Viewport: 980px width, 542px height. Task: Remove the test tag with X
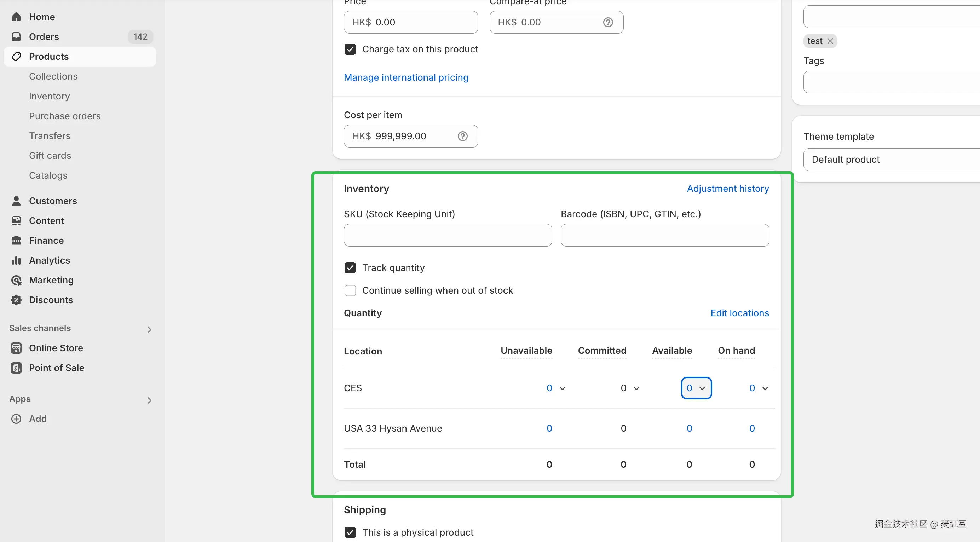(x=830, y=41)
